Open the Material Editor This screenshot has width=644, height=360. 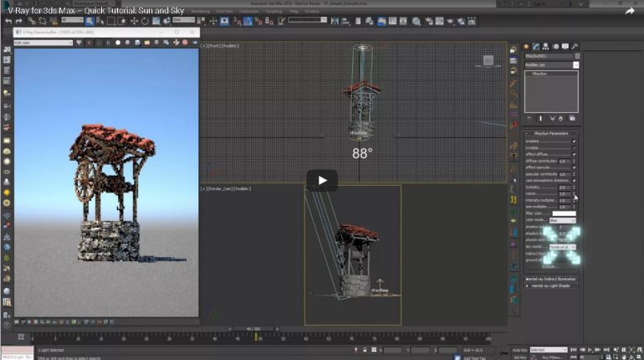coord(416,21)
